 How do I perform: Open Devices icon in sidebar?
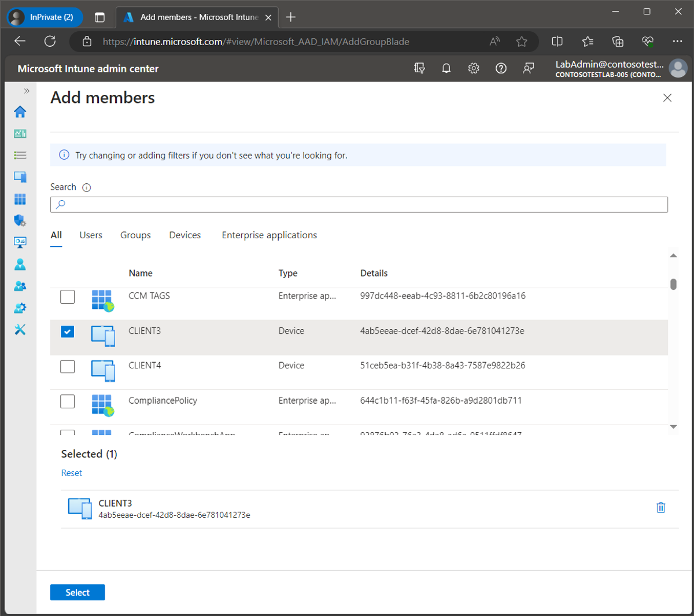point(20,177)
